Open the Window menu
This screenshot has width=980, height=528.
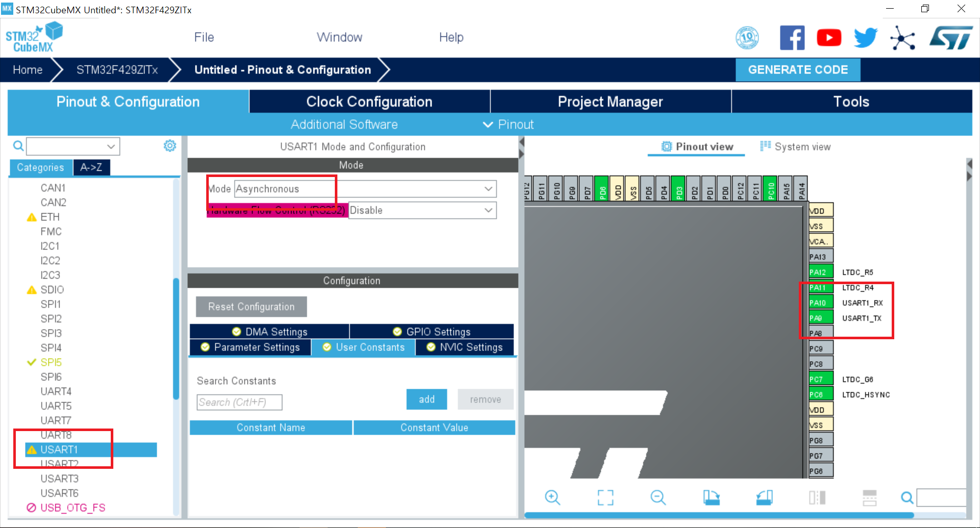click(339, 37)
